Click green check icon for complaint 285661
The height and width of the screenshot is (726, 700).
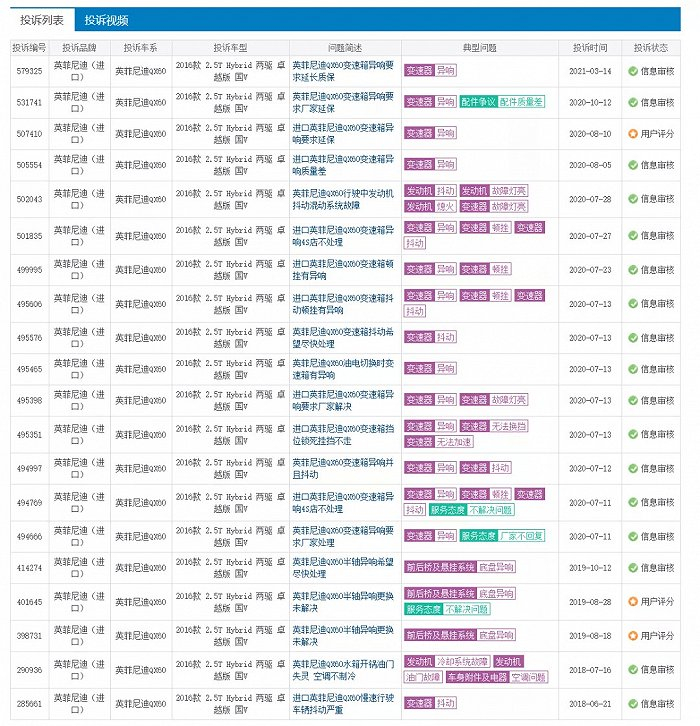(x=633, y=704)
